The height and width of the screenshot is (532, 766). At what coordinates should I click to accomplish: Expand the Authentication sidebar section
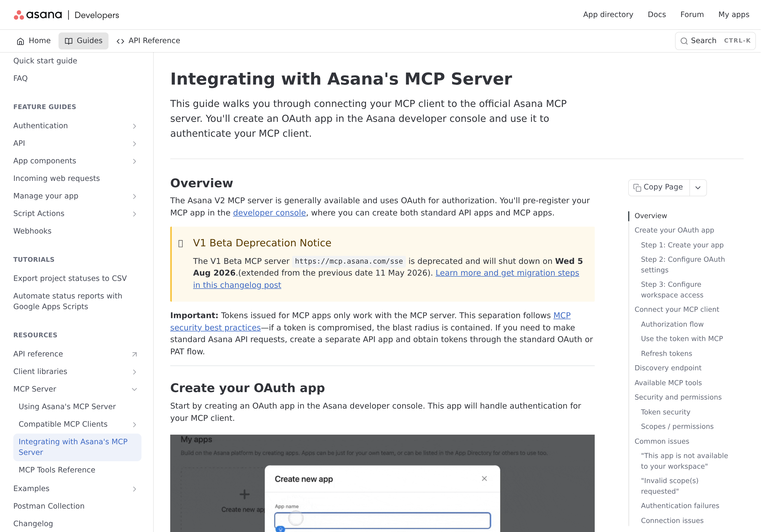134,126
